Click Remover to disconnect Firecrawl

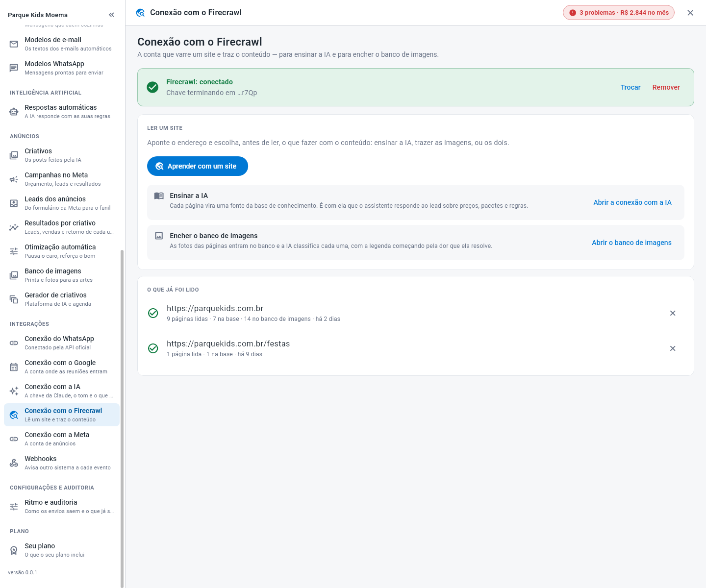[666, 87]
